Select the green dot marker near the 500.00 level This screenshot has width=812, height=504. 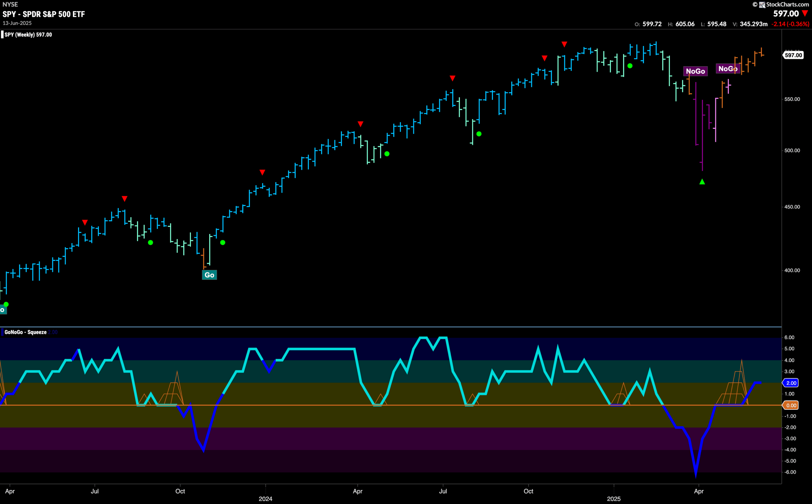(x=387, y=154)
